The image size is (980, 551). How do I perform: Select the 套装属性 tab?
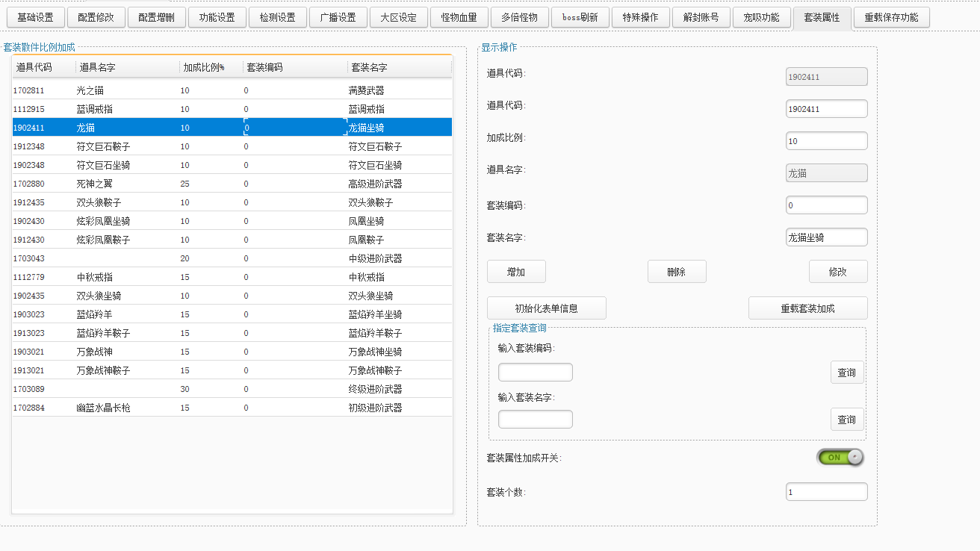[x=822, y=17]
